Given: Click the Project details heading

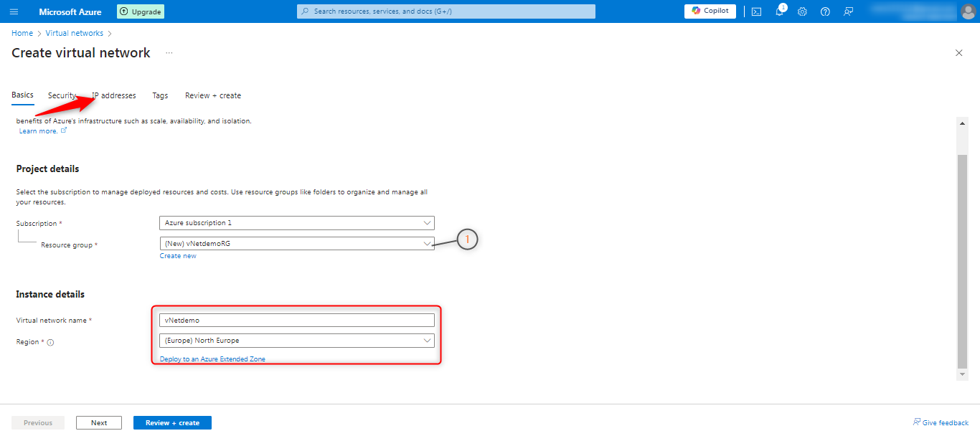Looking at the screenshot, I should click(x=47, y=169).
